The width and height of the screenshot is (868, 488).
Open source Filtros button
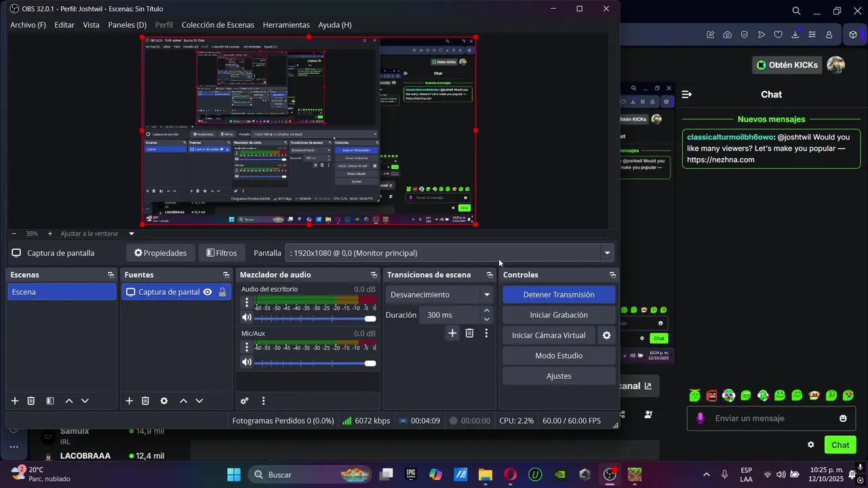[222, 253]
